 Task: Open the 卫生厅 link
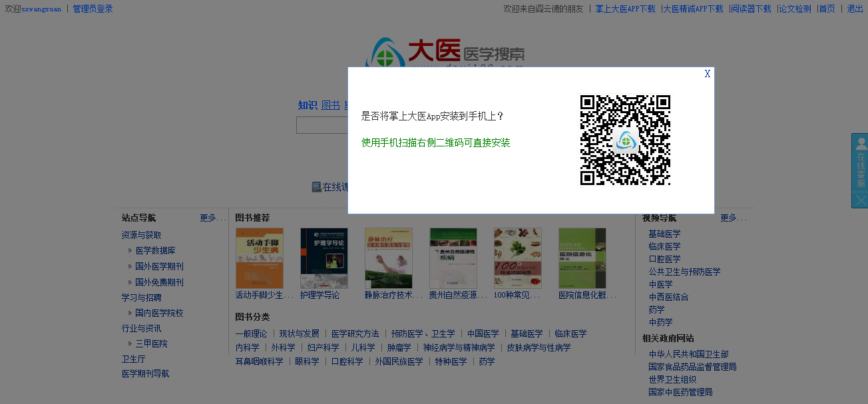pyautogui.click(x=133, y=359)
